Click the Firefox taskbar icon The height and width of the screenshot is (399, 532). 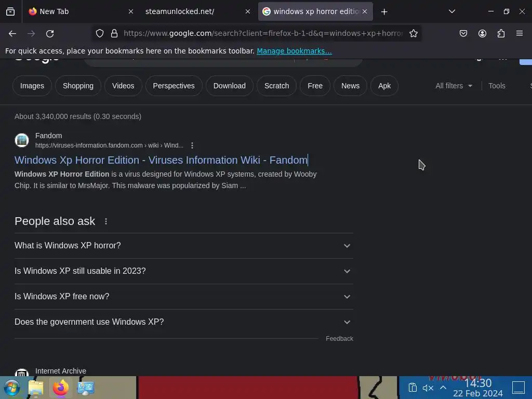point(61,388)
